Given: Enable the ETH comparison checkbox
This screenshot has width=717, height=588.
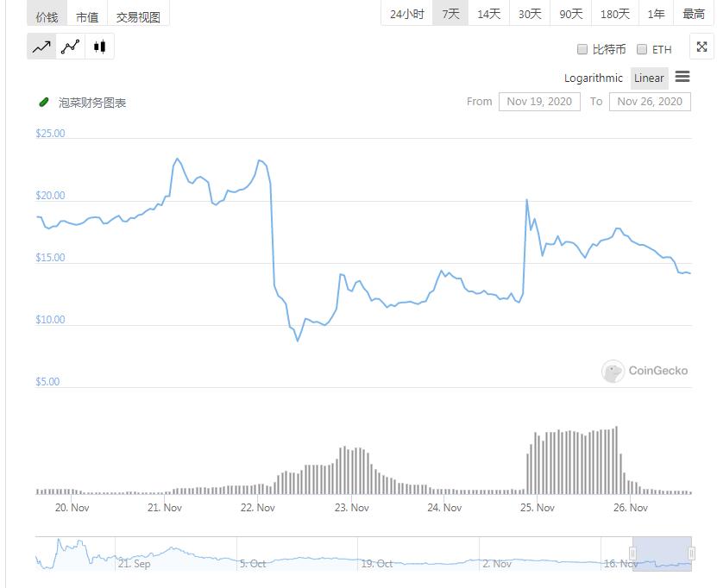Looking at the screenshot, I should point(642,50).
